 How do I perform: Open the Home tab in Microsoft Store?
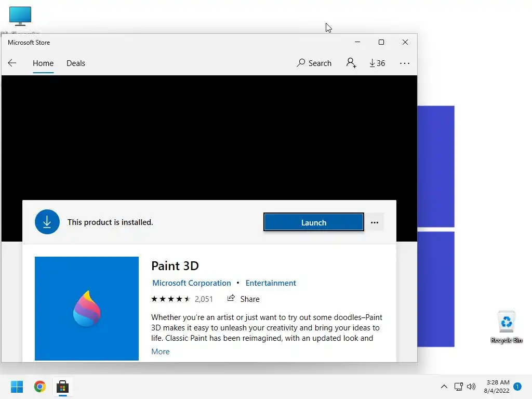pyautogui.click(x=43, y=63)
